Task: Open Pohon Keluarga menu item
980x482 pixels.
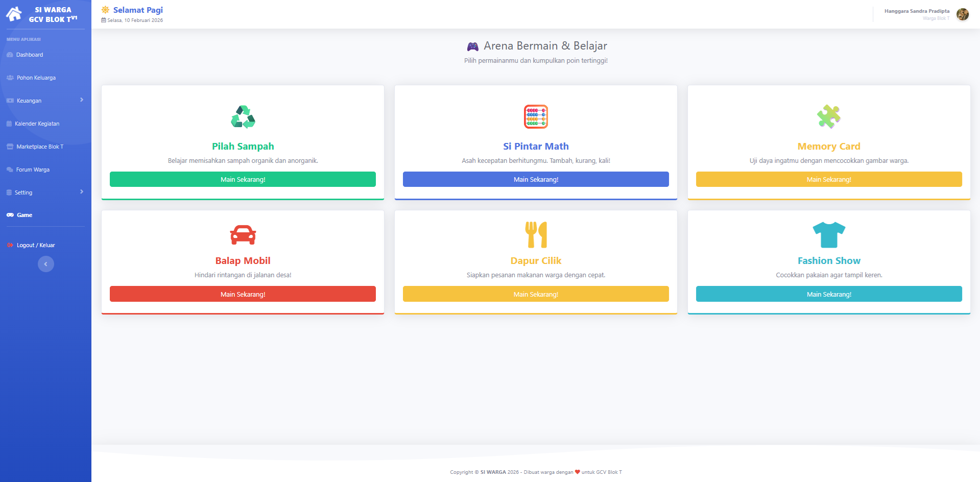Action: (36, 78)
